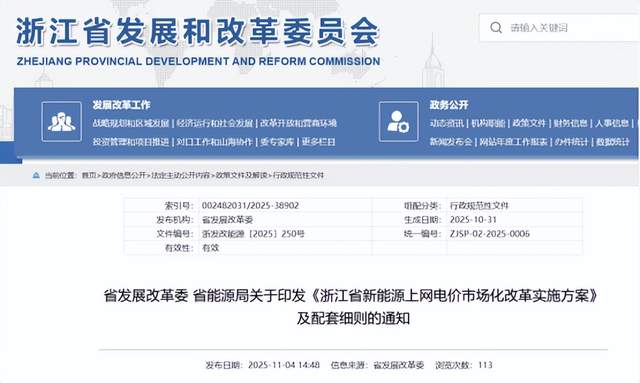Open 政策文件 nav link
This screenshot has height=383, width=640.
coord(529,123)
